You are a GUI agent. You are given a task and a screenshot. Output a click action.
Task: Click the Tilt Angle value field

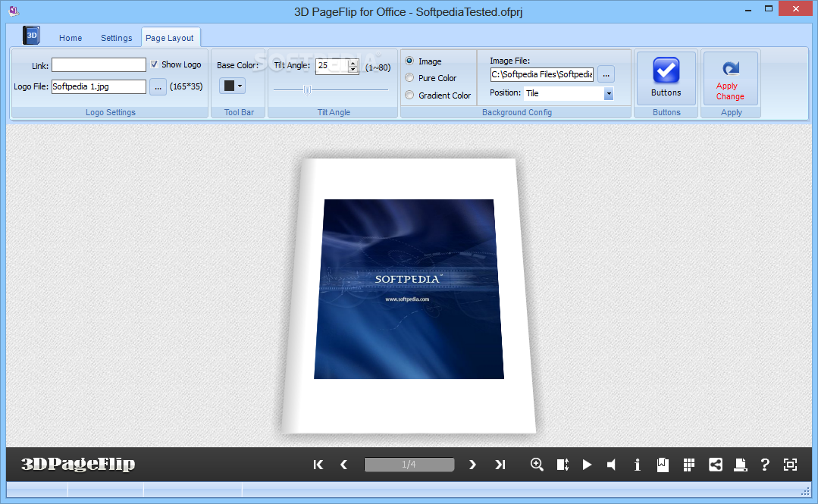click(332, 66)
